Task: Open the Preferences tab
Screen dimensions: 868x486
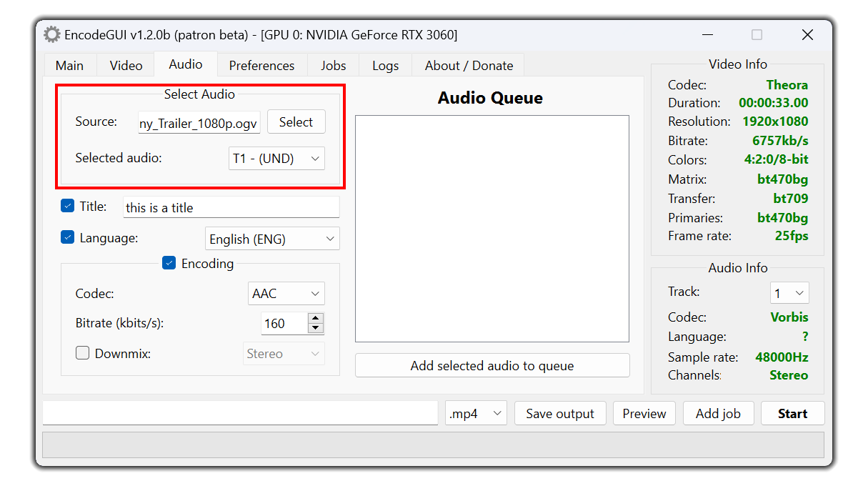Action: (261, 65)
